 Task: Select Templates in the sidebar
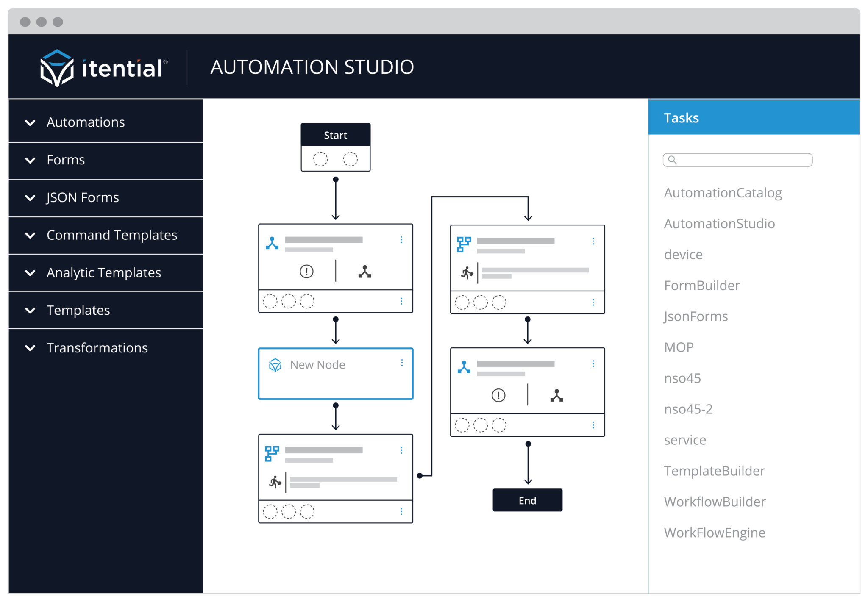(78, 310)
